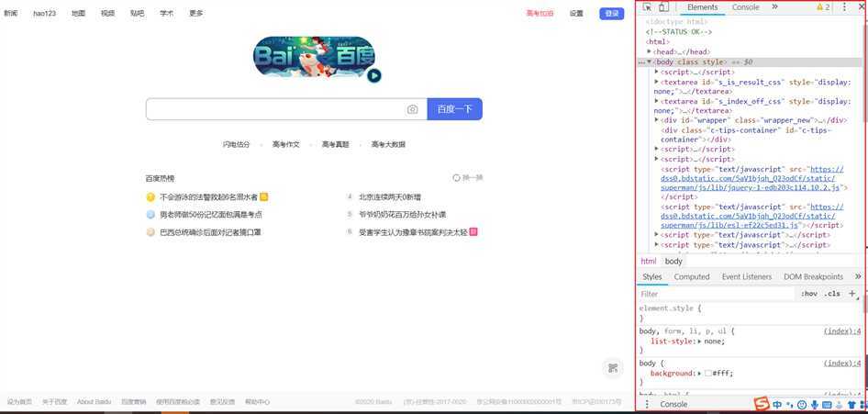Screen dimensions: 868x414
Task: Click the QR code floating icon
Action: pos(612,368)
